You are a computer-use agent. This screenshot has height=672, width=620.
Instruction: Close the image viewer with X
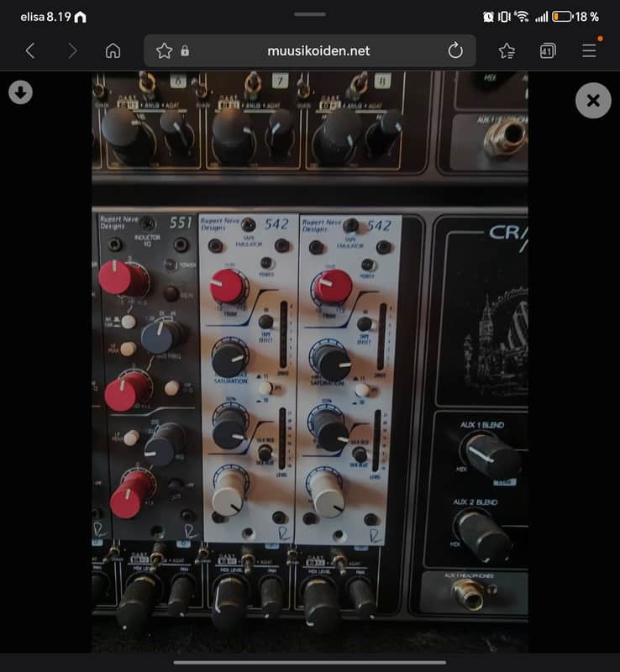(593, 101)
